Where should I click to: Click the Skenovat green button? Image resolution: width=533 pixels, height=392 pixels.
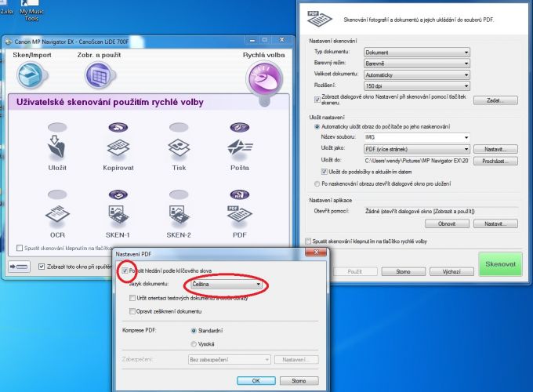[x=500, y=264]
